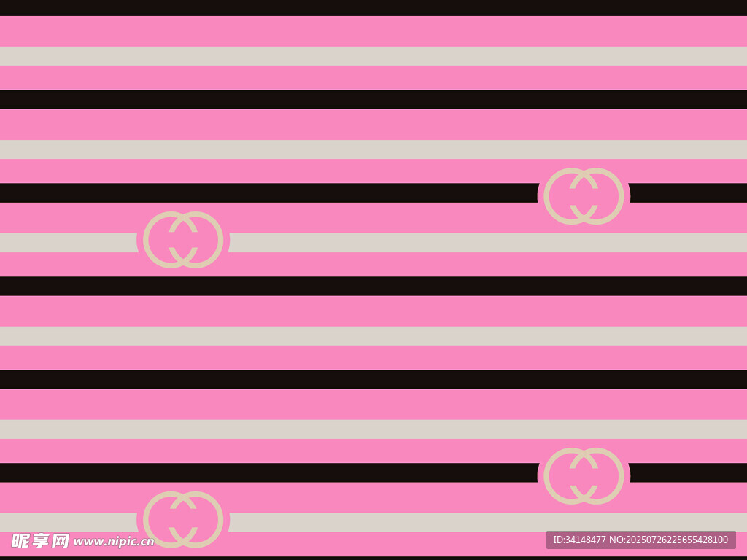The height and width of the screenshot is (560, 747).
Task: Click beige stripe segment left of middle-left emblem
Action: tap(68, 243)
